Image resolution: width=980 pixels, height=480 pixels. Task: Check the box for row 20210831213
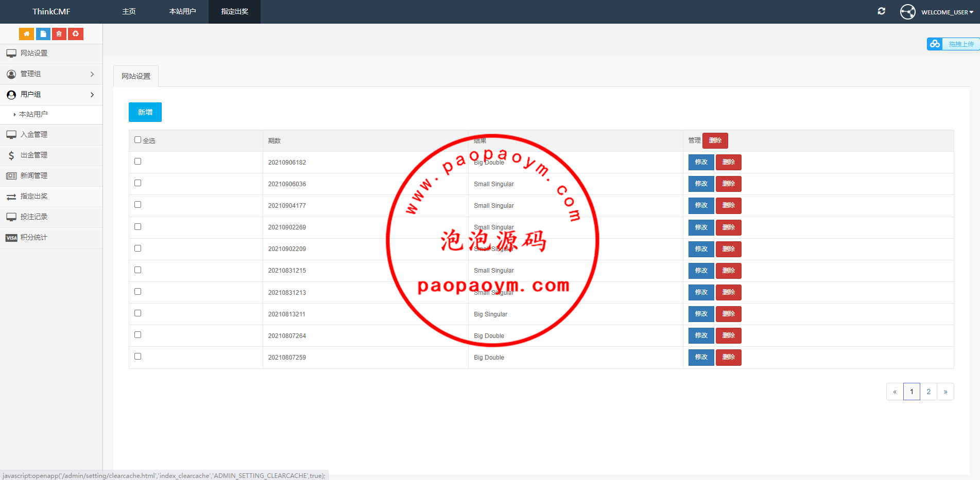(137, 291)
